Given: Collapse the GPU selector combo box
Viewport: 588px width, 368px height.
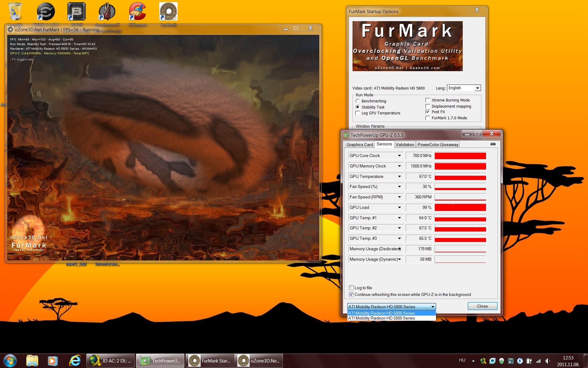Looking at the screenshot, I should (x=391, y=307).
